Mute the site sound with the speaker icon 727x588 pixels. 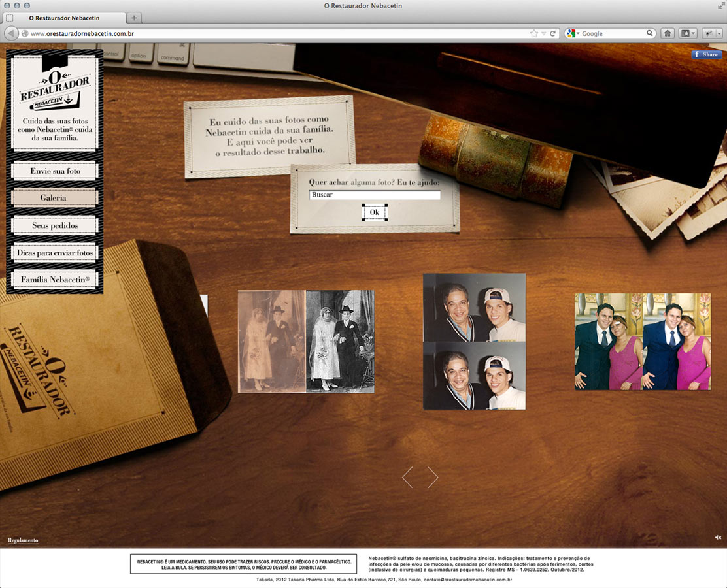coord(718,538)
